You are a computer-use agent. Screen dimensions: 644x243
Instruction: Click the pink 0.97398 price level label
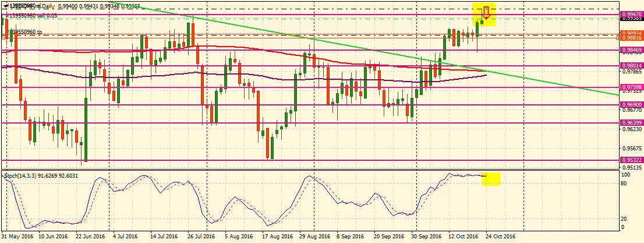coord(632,87)
